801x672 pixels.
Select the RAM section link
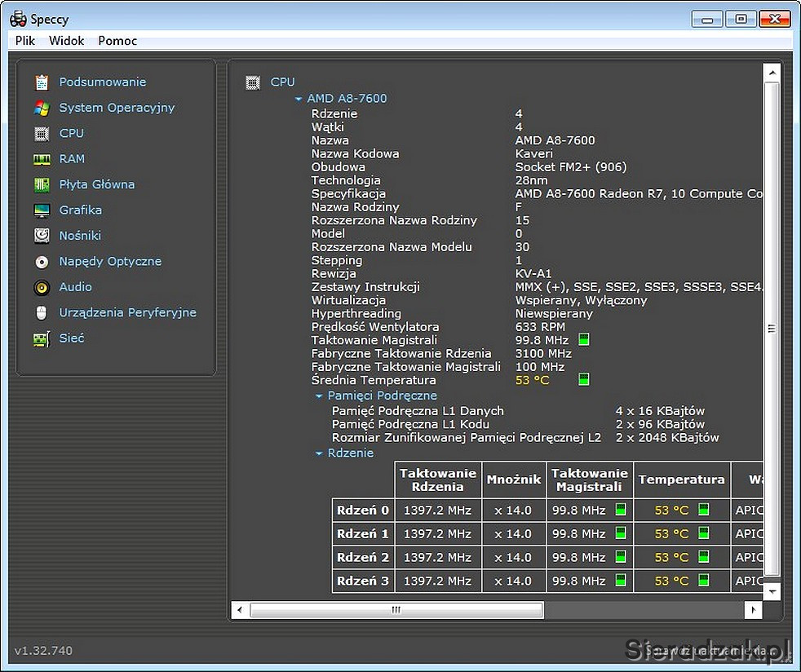point(72,159)
